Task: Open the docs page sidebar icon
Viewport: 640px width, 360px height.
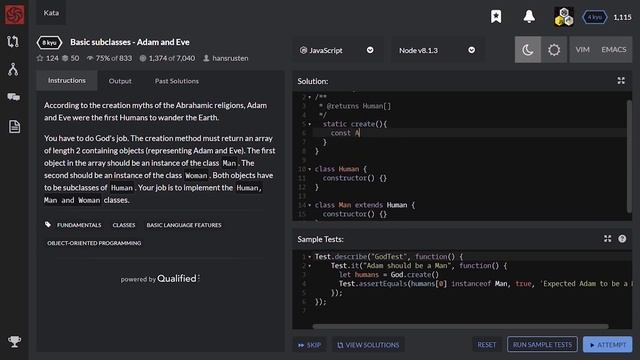Action: (x=14, y=127)
